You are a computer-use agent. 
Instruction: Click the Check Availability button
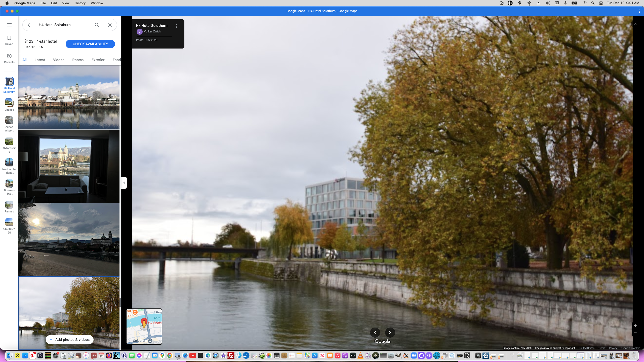tap(90, 44)
